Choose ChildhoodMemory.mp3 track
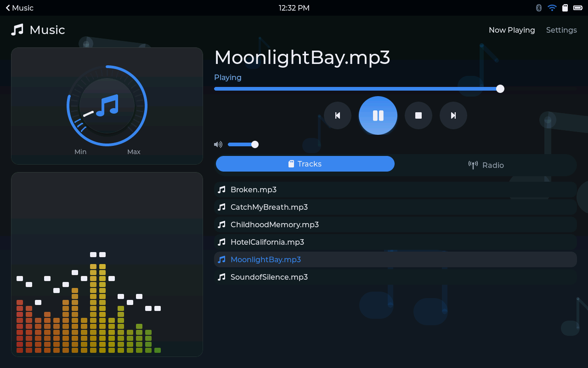The width and height of the screenshot is (588, 368). tap(395, 224)
